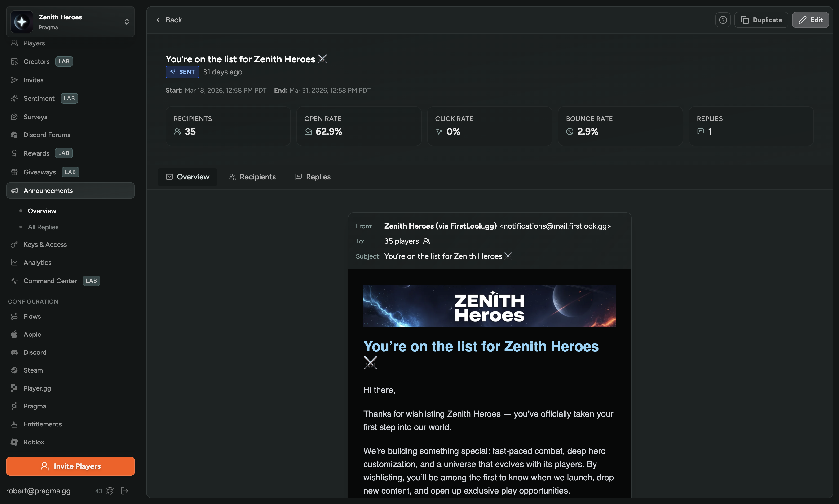The width and height of the screenshot is (839, 504).
Task: Click the Replies stat card count
Action: coord(710,131)
